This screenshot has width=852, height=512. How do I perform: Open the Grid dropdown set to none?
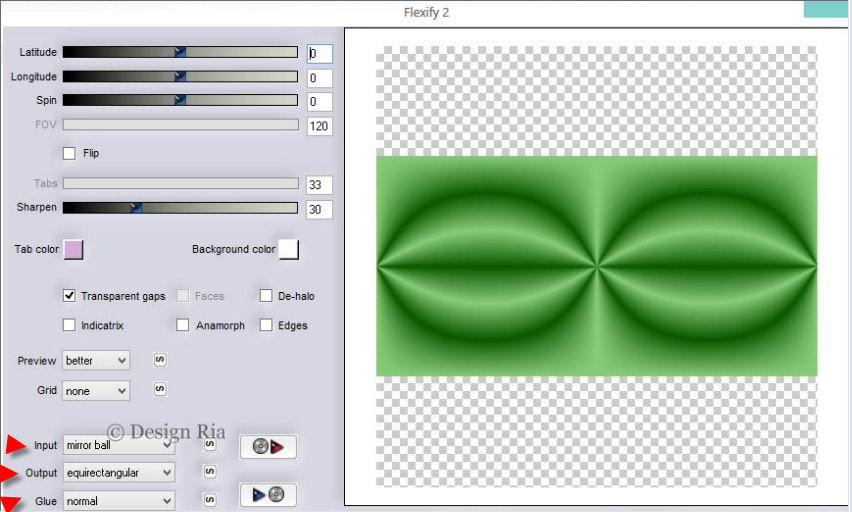pos(96,391)
